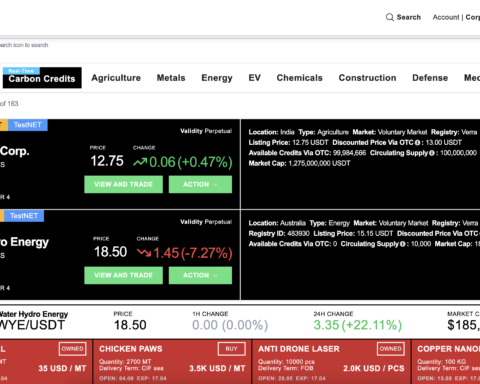
Task: Click Location: India detail text
Action: tap(271, 132)
